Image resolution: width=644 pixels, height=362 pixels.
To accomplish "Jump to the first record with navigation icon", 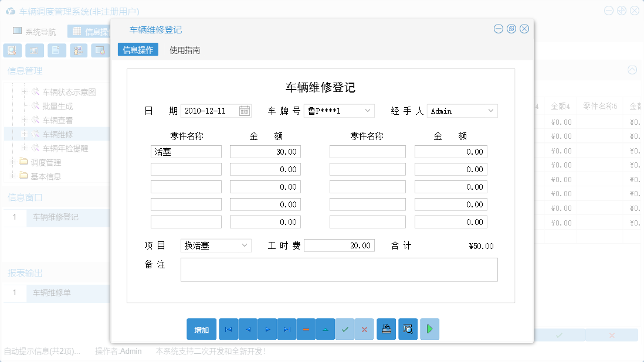I will (x=228, y=329).
